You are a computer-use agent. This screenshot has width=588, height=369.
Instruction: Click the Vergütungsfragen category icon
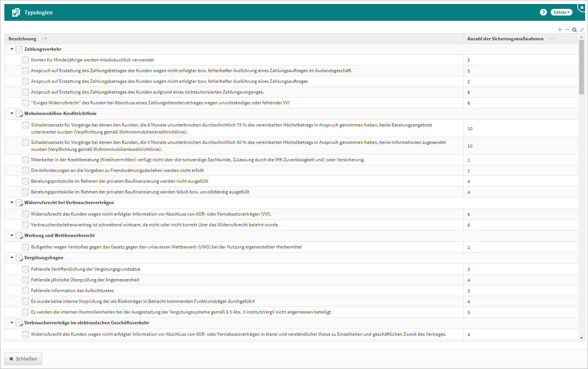(19, 258)
